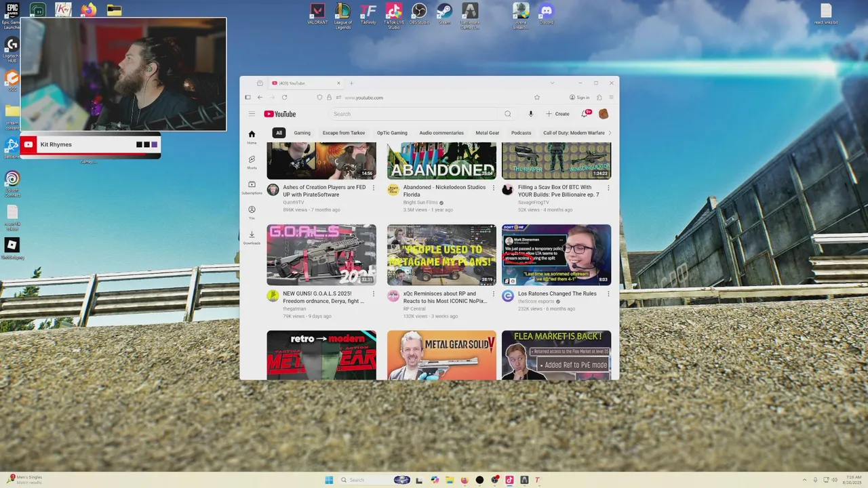The image size is (868, 488).
Task: Open the list all tabs dropdown chevron
Action: [552, 83]
